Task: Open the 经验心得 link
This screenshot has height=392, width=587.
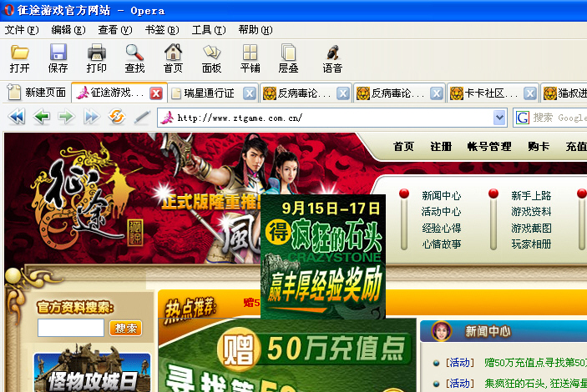Action: coord(442,229)
